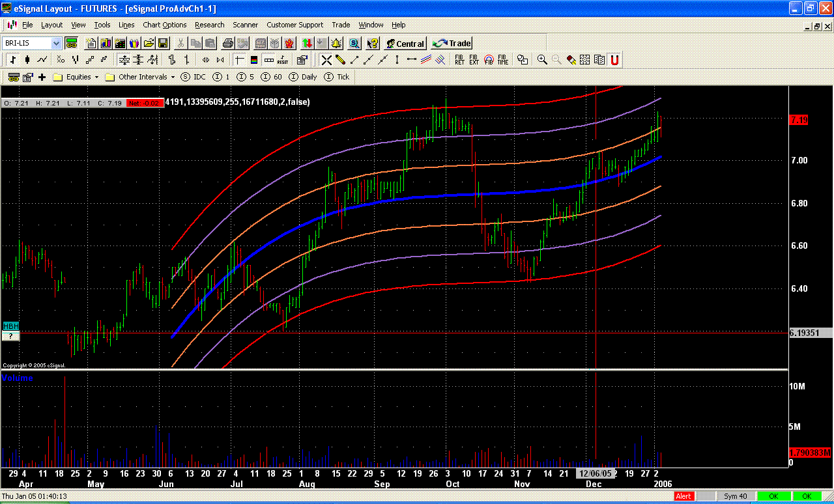Screen dimensions: 834x504
Task: Click the red Alert status indicator
Action: pos(683,496)
